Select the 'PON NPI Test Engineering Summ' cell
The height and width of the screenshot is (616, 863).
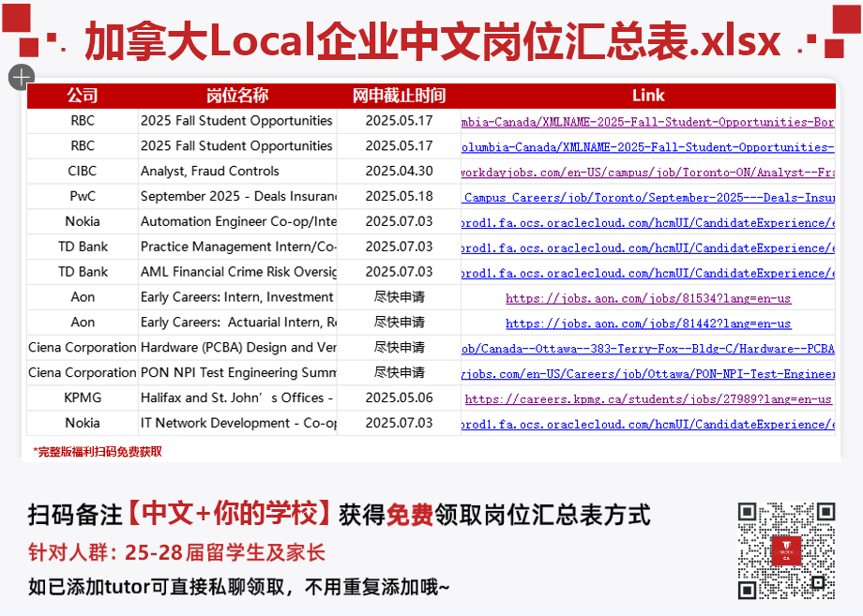point(237,373)
